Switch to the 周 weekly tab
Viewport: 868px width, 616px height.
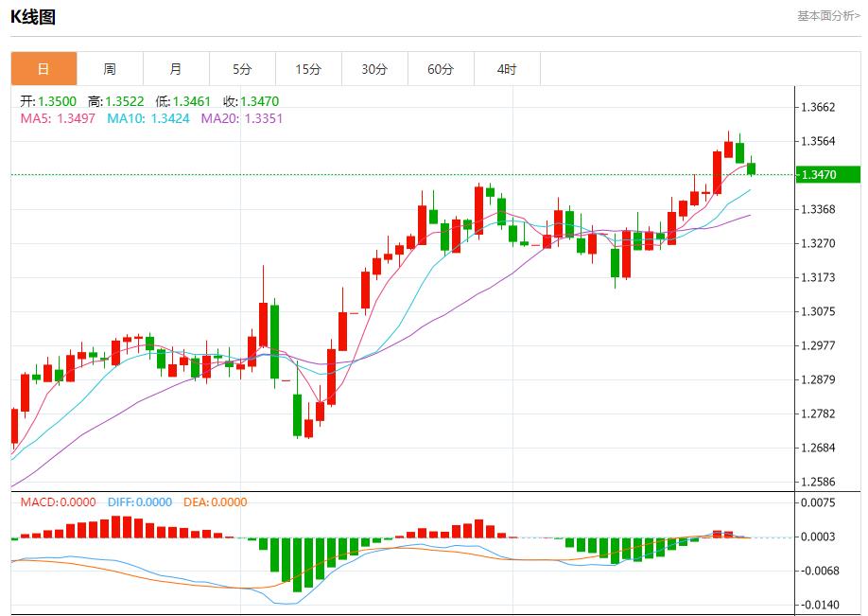point(110,69)
